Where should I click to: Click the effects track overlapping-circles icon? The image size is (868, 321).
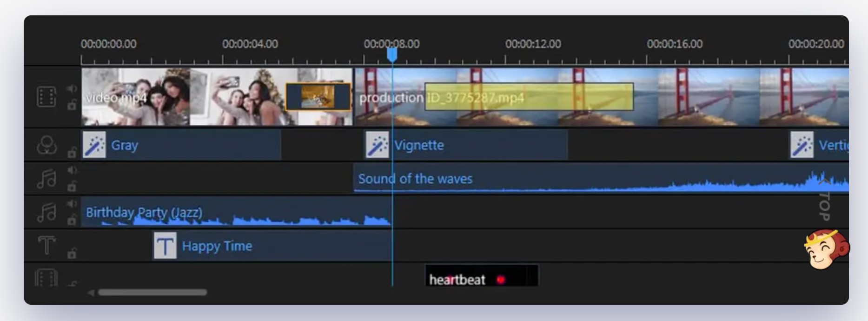click(x=46, y=145)
